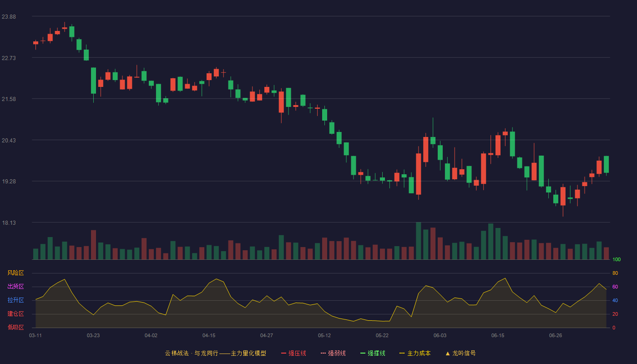Toggle the 龙吟信号 legend marker

pyautogui.click(x=460, y=353)
